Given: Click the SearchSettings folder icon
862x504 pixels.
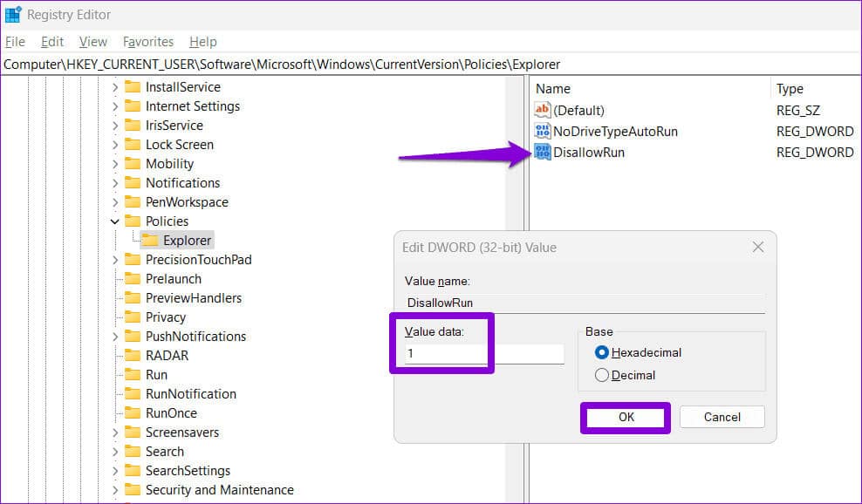Looking at the screenshot, I should (133, 471).
